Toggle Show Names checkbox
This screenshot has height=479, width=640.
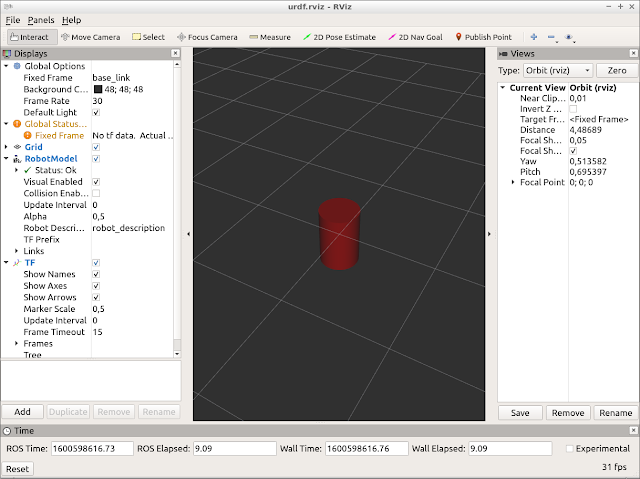coord(96,274)
